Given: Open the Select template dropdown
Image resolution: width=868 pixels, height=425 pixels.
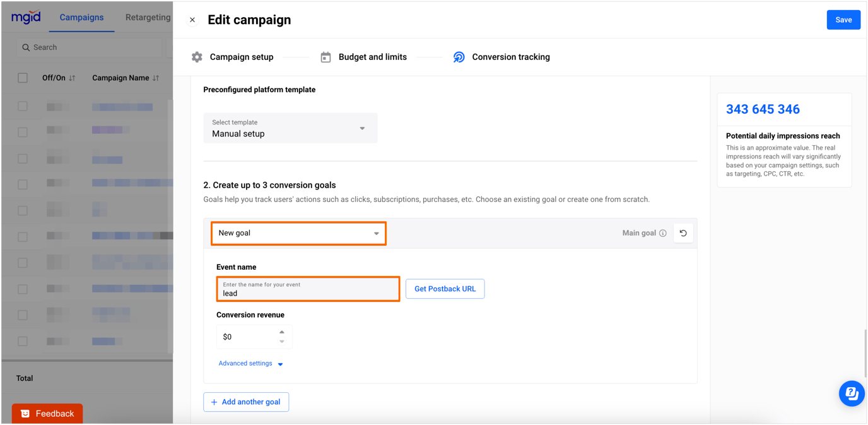Looking at the screenshot, I should point(290,128).
